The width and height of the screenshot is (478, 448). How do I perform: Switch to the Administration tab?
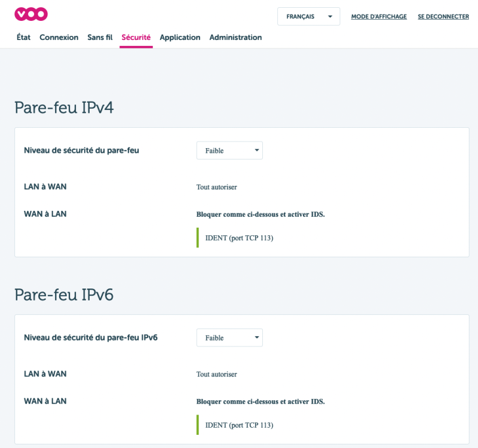point(235,37)
